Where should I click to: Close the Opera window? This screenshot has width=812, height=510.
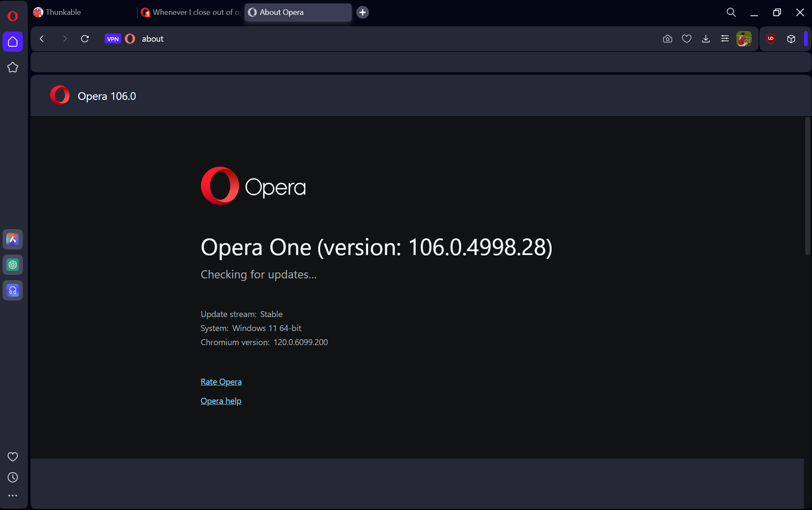coord(800,12)
